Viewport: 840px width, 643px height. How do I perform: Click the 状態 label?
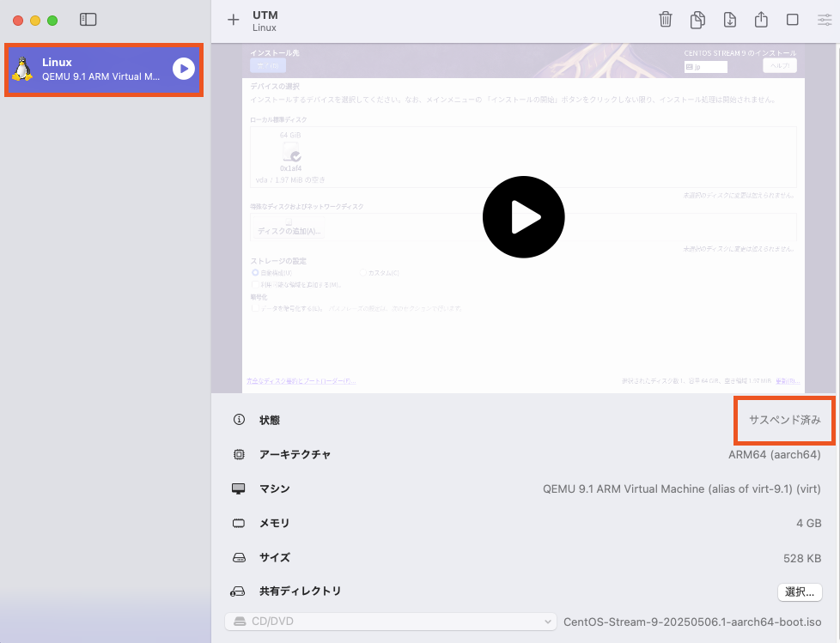(x=270, y=421)
